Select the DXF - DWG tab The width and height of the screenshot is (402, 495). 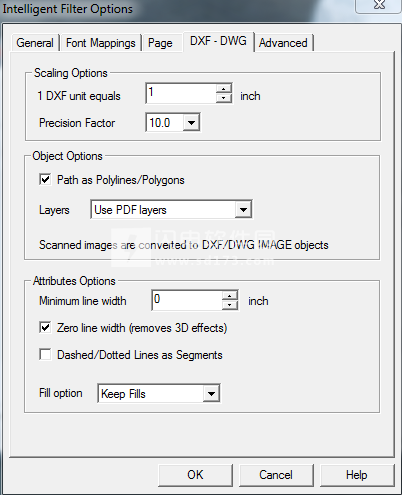218,41
